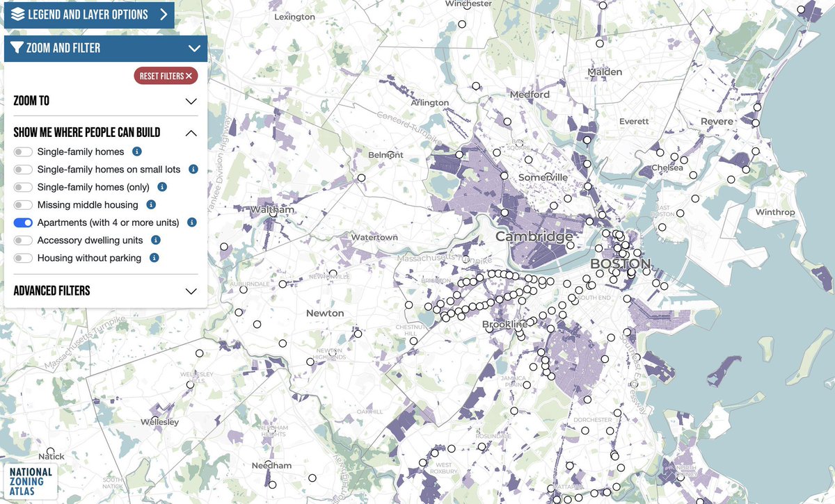Open info icon for Single-family homes (only)
Image resolution: width=835 pixels, height=504 pixels.
[162, 187]
